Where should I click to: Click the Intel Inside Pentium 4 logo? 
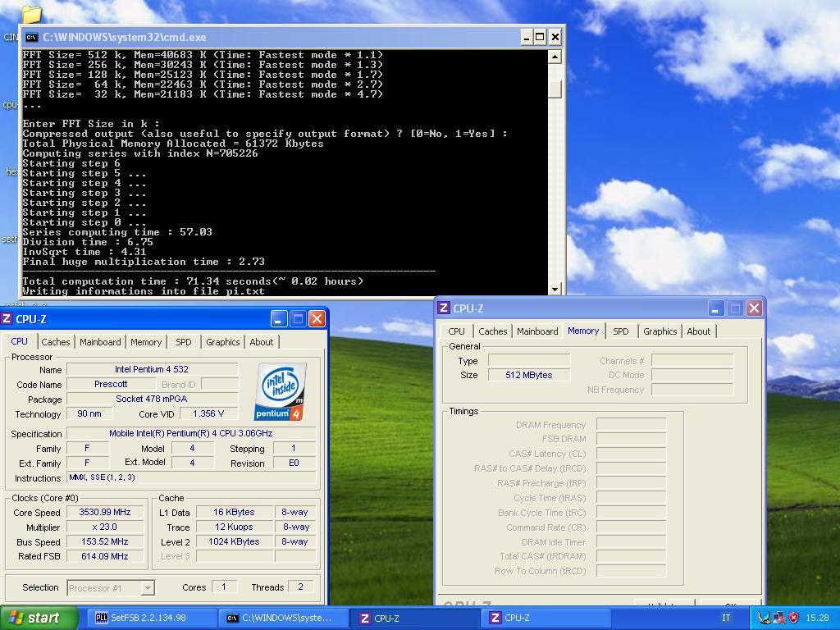point(281,391)
